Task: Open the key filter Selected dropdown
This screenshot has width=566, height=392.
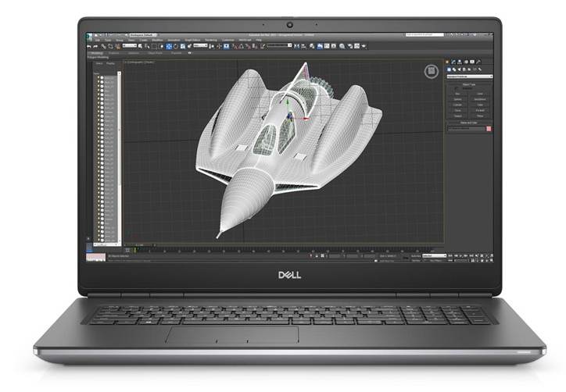Action: (434, 255)
